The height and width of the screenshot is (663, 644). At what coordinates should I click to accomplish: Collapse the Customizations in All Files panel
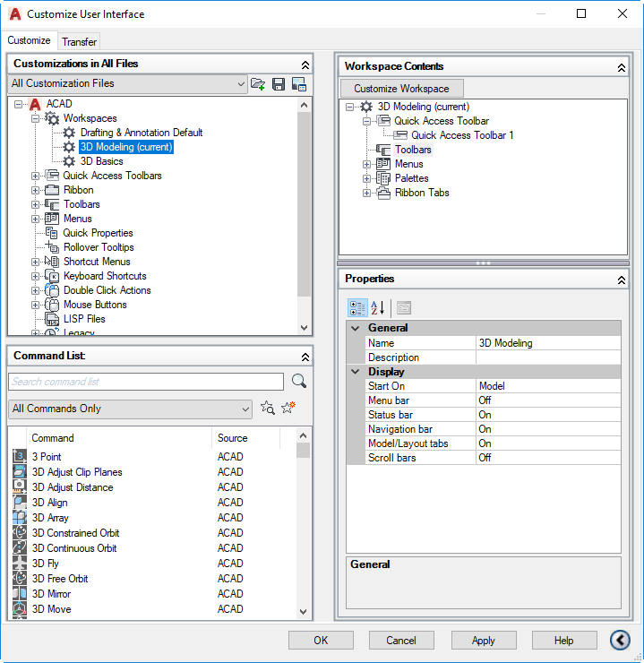(305, 65)
